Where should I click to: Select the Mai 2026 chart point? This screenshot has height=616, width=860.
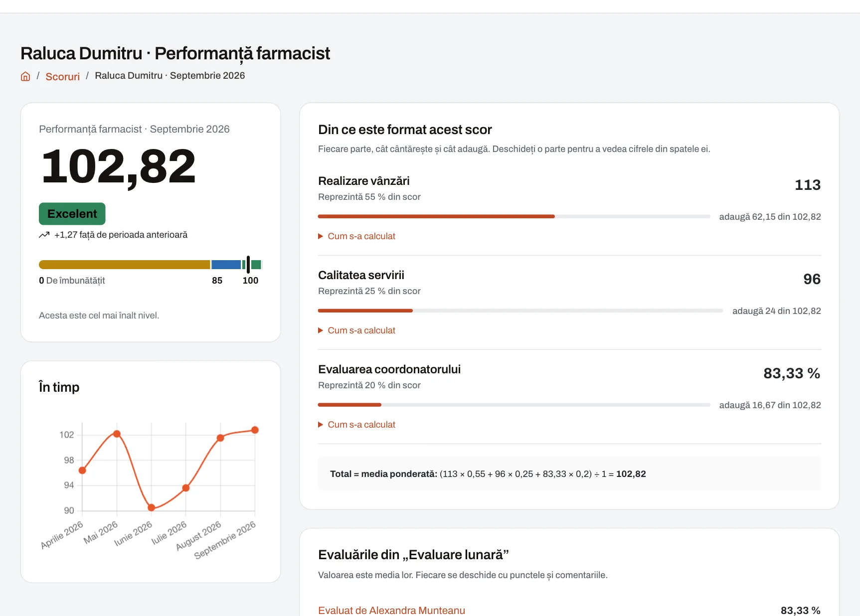point(117,434)
